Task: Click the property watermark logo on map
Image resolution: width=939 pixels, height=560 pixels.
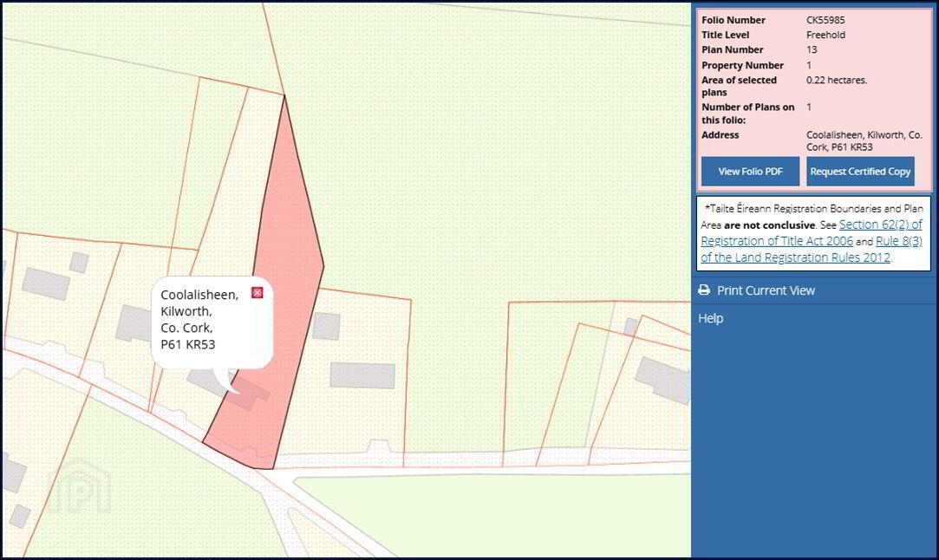Action: click(80, 487)
